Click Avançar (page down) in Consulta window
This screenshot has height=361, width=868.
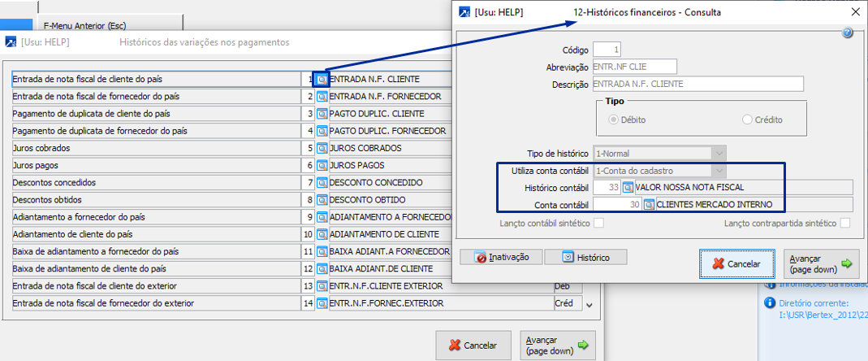(x=822, y=264)
